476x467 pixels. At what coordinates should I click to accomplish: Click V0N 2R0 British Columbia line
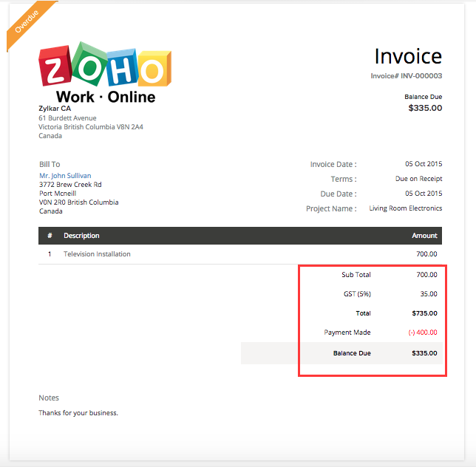click(x=78, y=202)
